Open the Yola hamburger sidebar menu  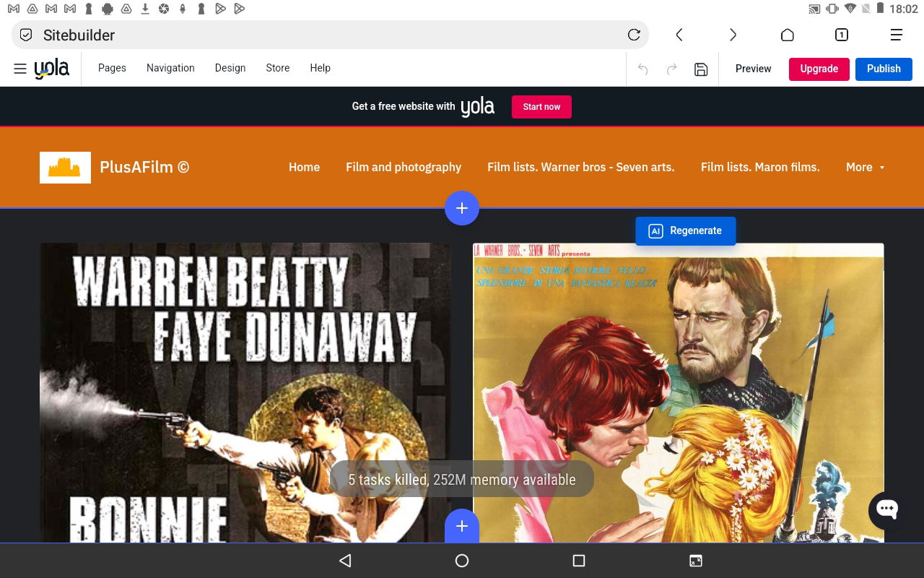(x=20, y=69)
